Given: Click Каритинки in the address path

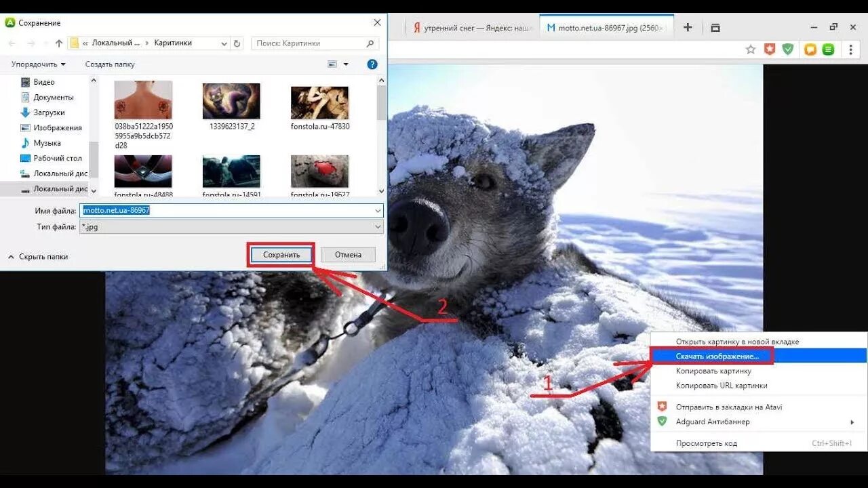Looking at the screenshot, I should click(173, 43).
